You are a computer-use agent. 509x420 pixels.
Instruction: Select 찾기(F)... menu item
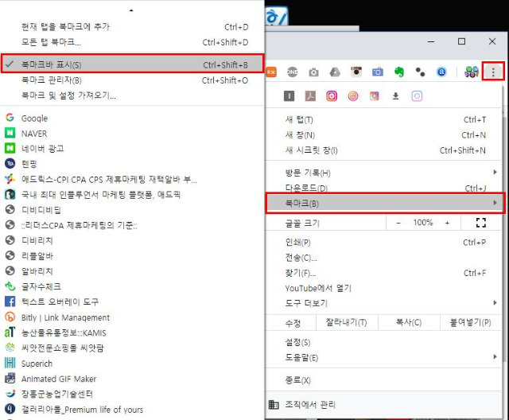point(385,273)
